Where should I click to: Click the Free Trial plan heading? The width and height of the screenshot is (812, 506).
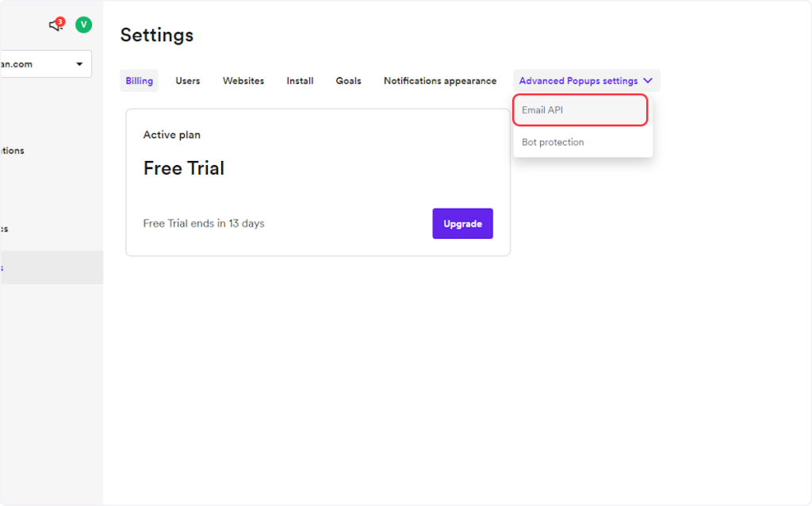[x=184, y=168]
